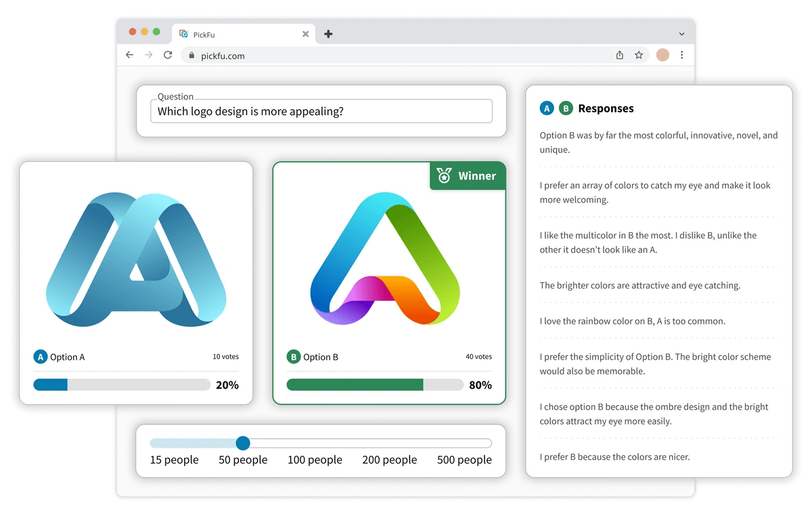Click the browser forward arrow
The height and width of the screenshot is (516, 812).
[149, 56]
